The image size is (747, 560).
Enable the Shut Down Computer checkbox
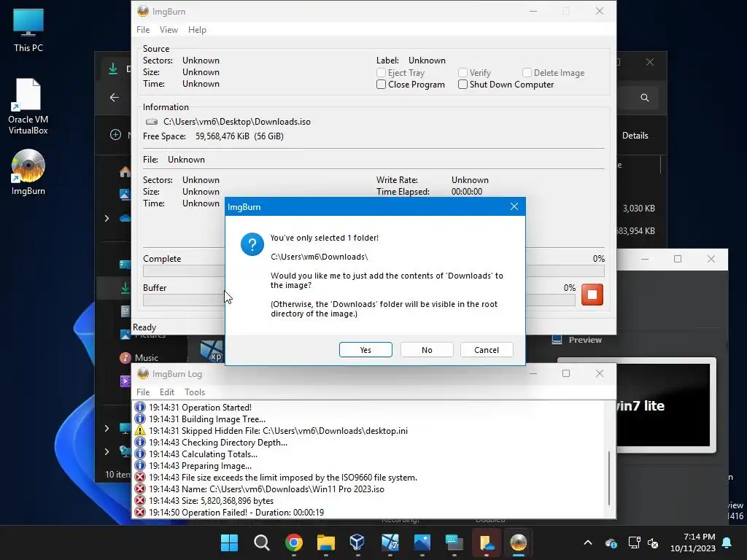462,85
